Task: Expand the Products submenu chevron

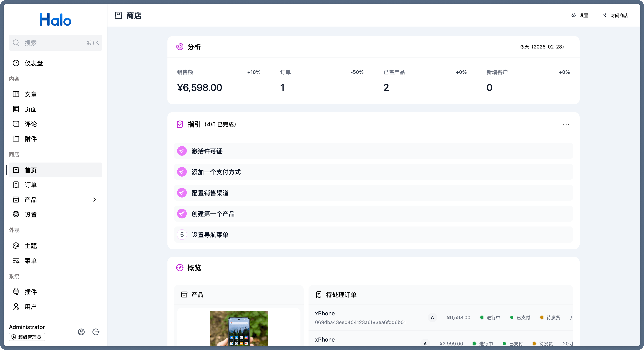Action: point(94,200)
